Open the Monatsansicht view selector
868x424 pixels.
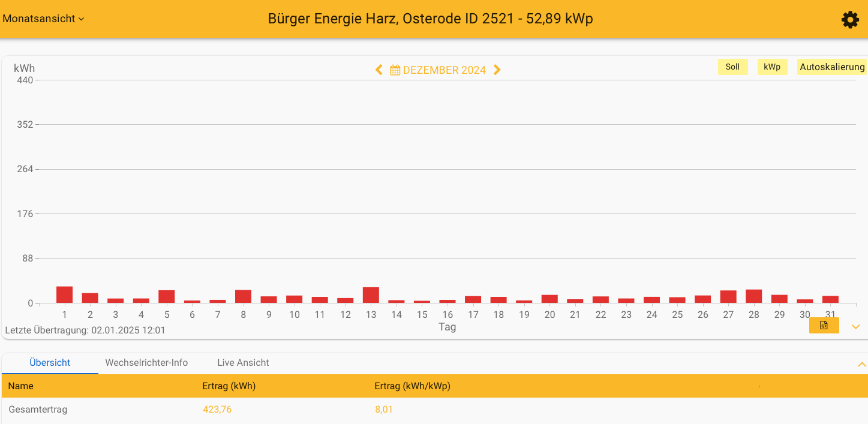tap(39, 19)
